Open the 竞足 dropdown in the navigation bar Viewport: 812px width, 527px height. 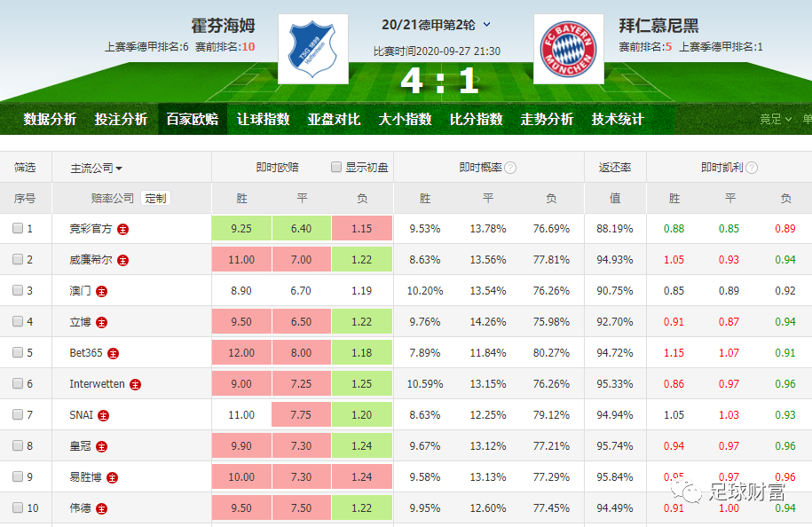click(775, 119)
